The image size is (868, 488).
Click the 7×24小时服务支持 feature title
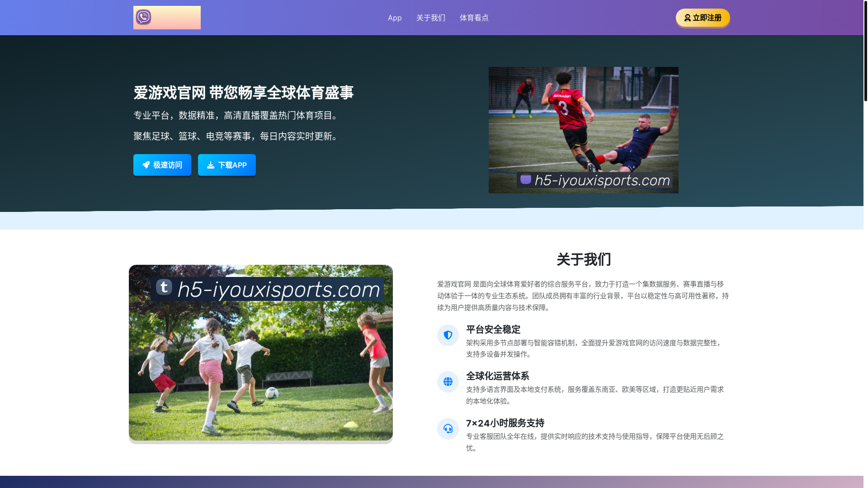coord(505,423)
